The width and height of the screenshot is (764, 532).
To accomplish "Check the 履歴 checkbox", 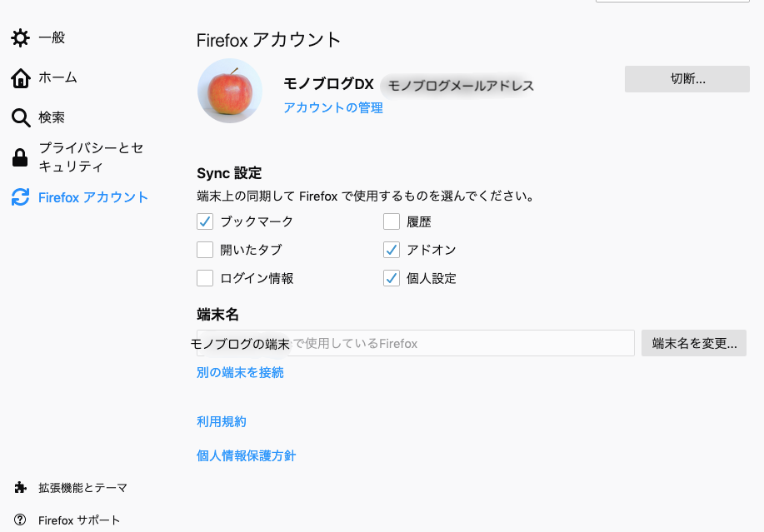I will coord(392,222).
